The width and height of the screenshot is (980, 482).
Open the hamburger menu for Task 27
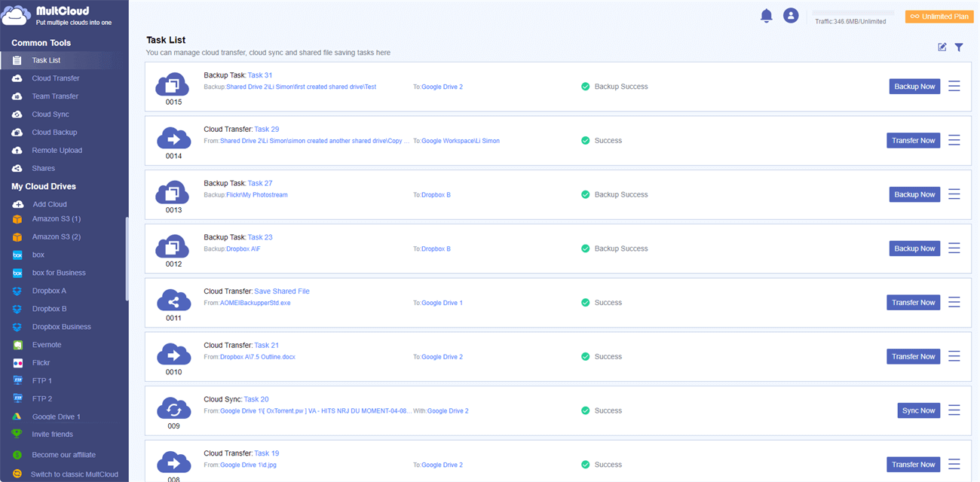pyautogui.click(x=954, y=194)
